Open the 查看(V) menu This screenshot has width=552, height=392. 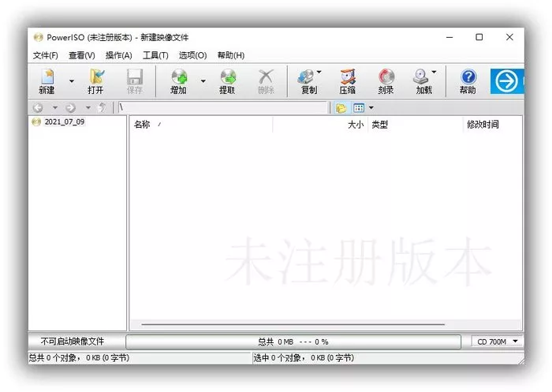click(82, 55)
